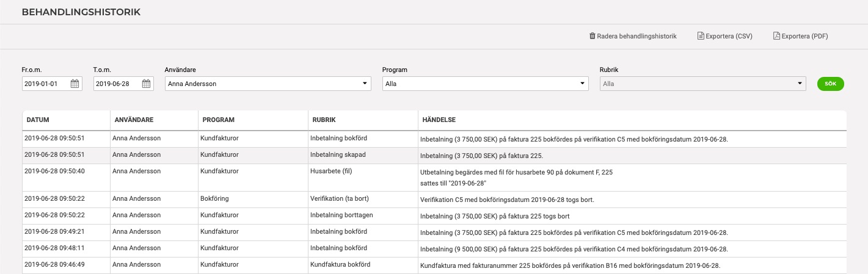Open the disabled Rubrik dropdown

point(703,84)
